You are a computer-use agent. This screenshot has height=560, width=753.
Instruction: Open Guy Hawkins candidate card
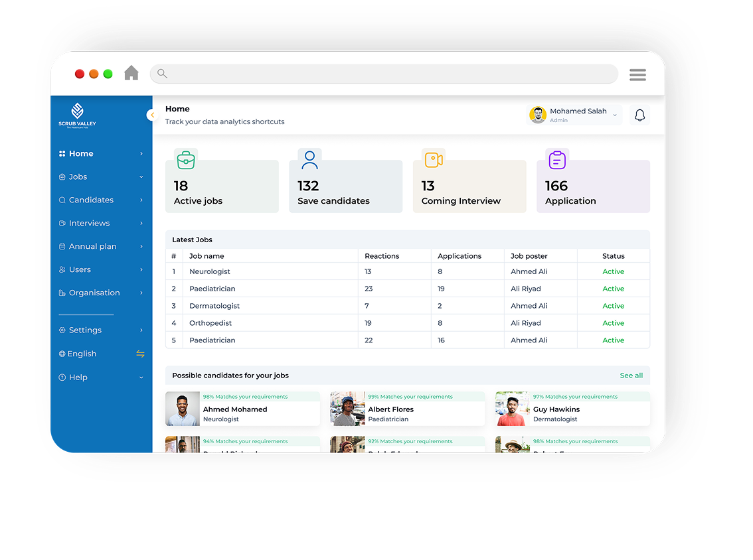(572, 409)
